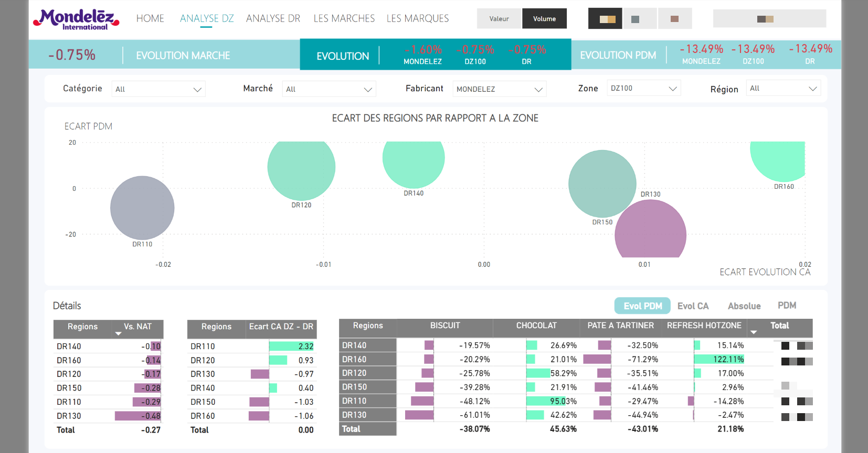868x453 pixels.
Task: Select the brown square theme icon
Action: tap(674, 19)
